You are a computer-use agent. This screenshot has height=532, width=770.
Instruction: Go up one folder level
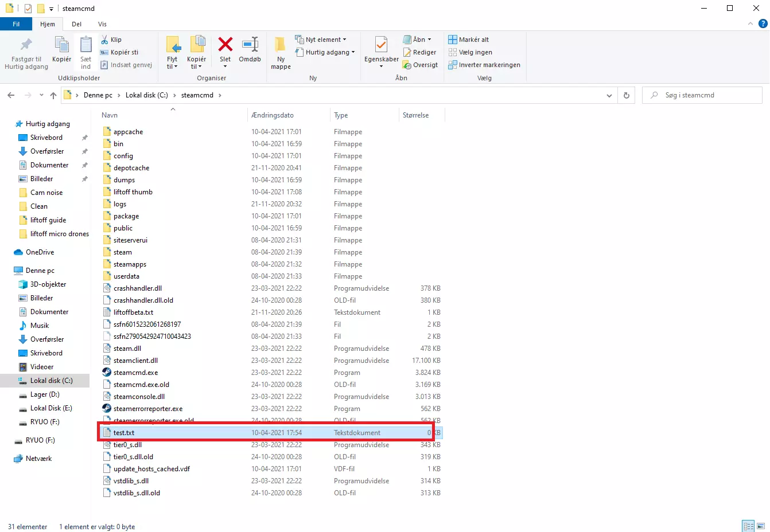click(x=53, y=95)
